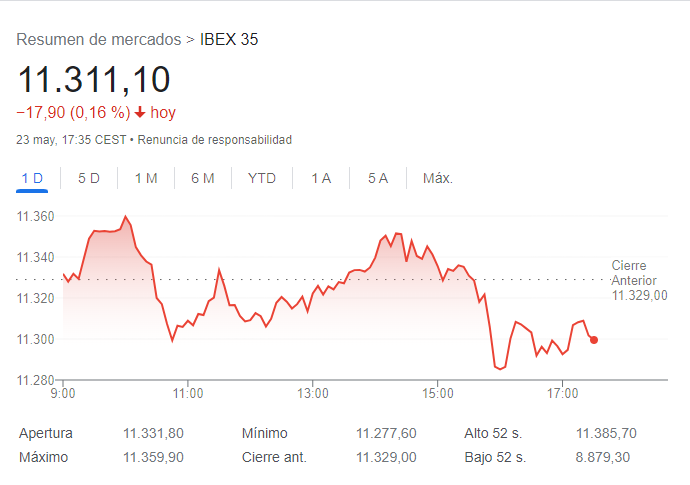Click the chart peak near 10:00
Image resolution: width=690 pixels, height=485 pixels.
pyautogui.click(x=126, y=216)
